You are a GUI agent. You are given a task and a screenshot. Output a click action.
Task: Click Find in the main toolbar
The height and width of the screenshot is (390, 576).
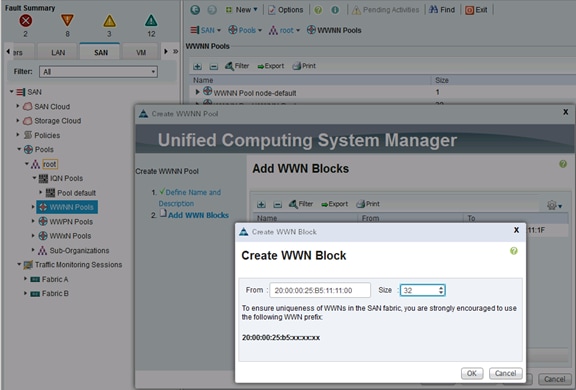click(442, 10)
